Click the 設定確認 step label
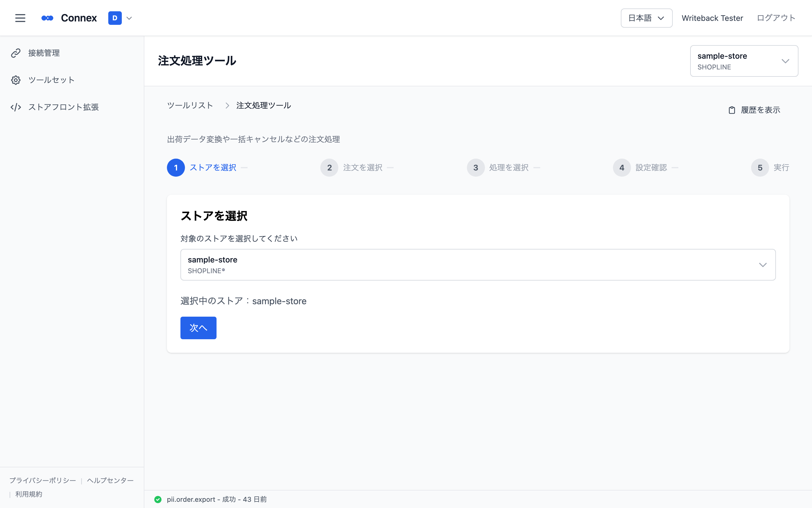This screenshot has width=812, height=508. tap(651, 168)
